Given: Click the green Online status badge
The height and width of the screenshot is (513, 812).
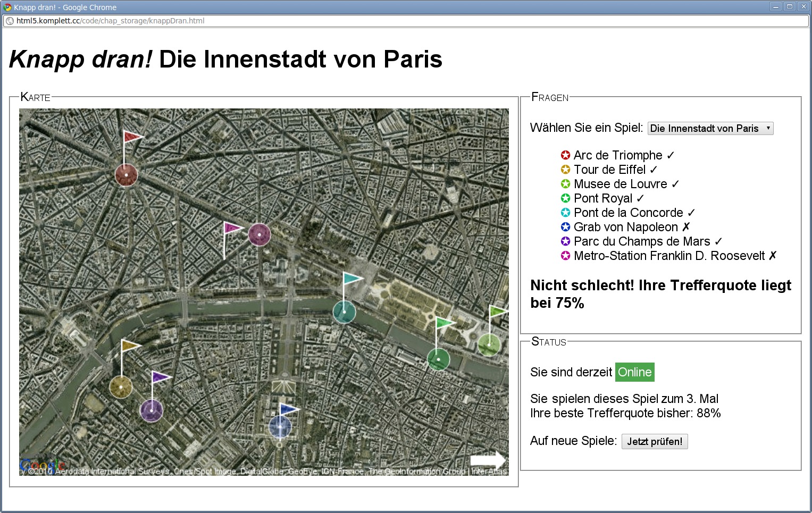Looking at the screenshot, I should click(634, 372).
